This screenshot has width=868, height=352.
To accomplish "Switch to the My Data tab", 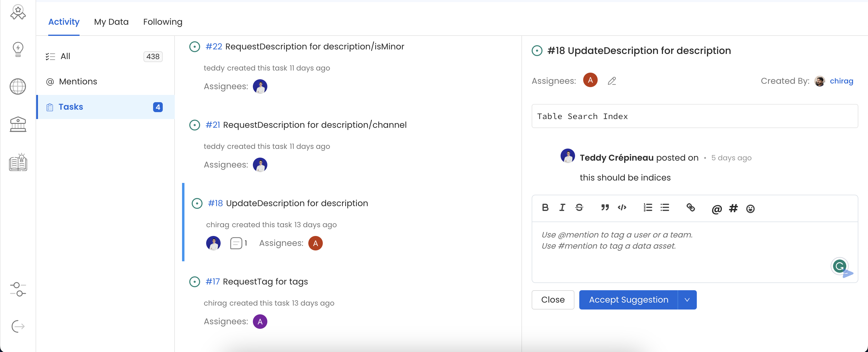I will (111, 22).
